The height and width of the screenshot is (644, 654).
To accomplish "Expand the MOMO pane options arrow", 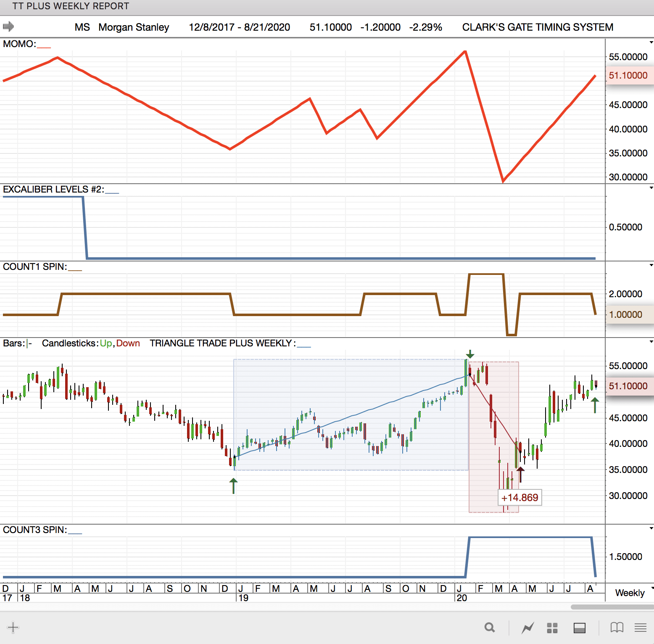I will coord(651,42).
